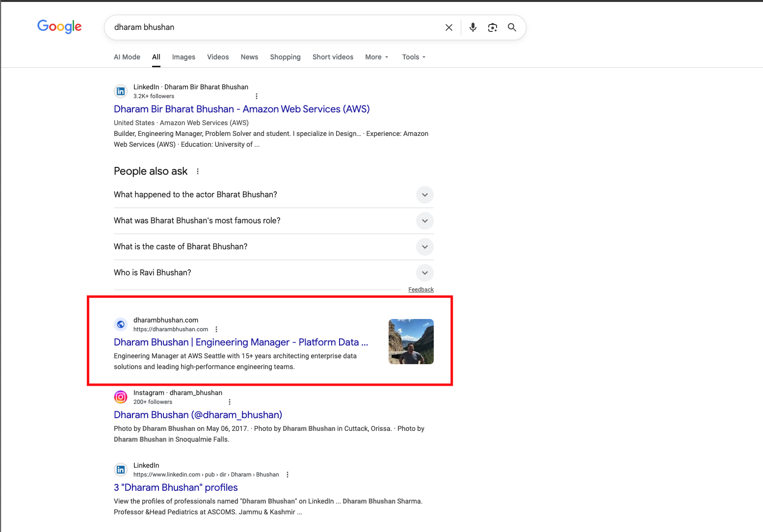This screenshot has width=763, height=532.
Task: Open the More search filters dropdown
Action: tap(376, 57)
